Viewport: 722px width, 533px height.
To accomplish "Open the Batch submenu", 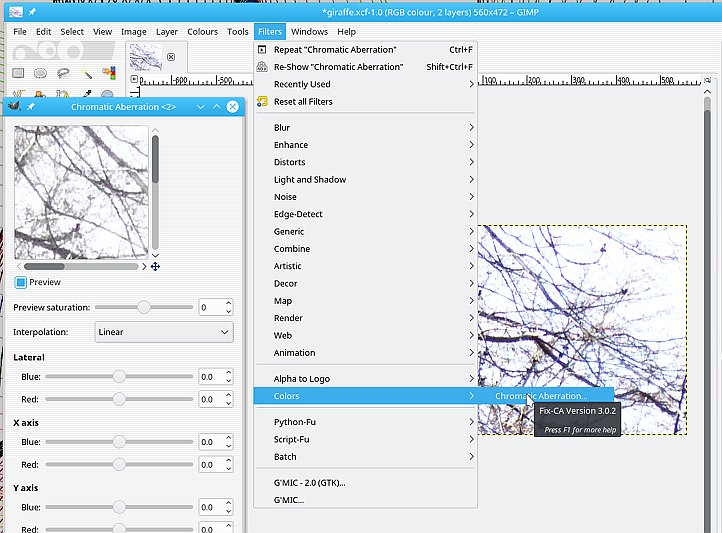I will [366, 457].
